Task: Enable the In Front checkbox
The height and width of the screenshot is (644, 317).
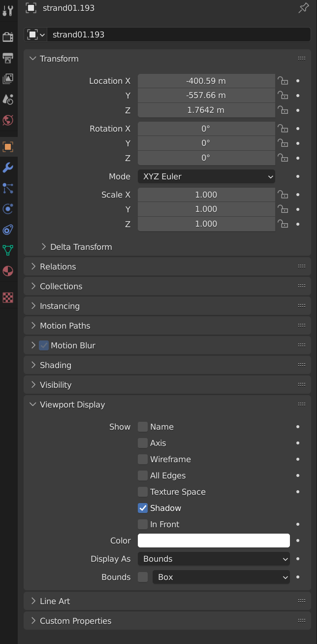Action: click(x=143, y=524)
